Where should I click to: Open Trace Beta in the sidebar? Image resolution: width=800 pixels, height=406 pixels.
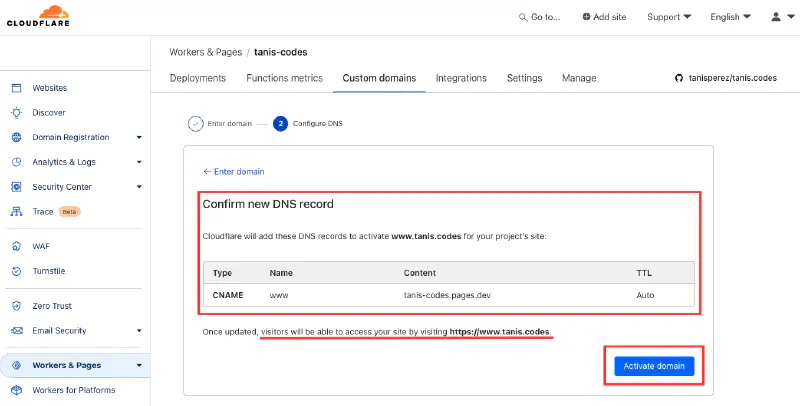pos(56,212)
